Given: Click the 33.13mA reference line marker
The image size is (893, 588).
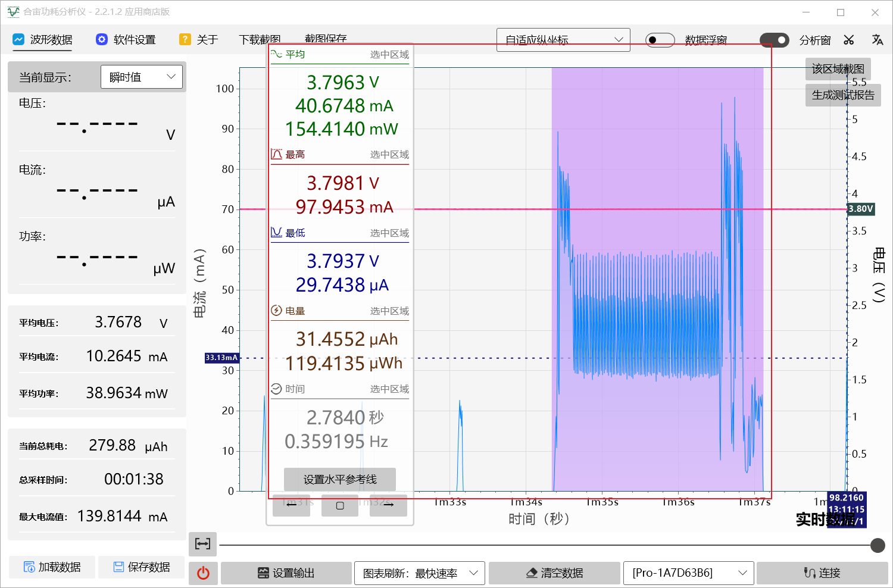Looking at the screenshot, I should point(221,358).
